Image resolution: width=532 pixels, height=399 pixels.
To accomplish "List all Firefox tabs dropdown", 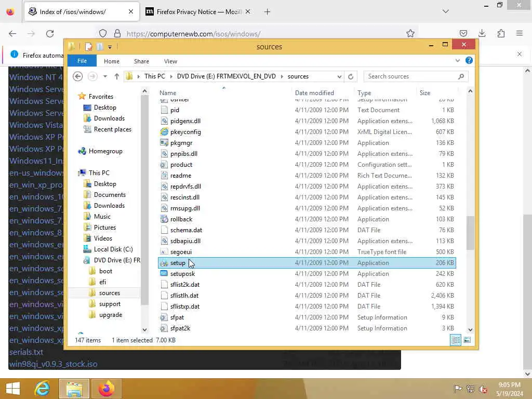I will click(445, 11).
